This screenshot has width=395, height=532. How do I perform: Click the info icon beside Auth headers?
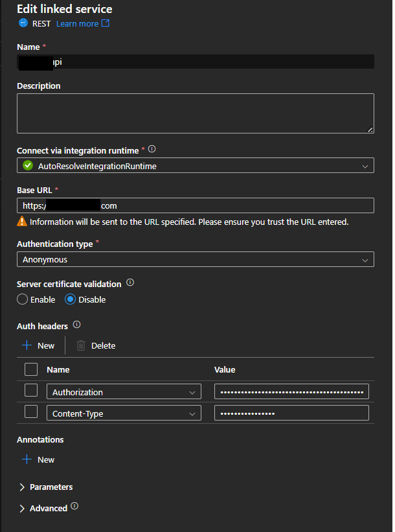point(76,325)
